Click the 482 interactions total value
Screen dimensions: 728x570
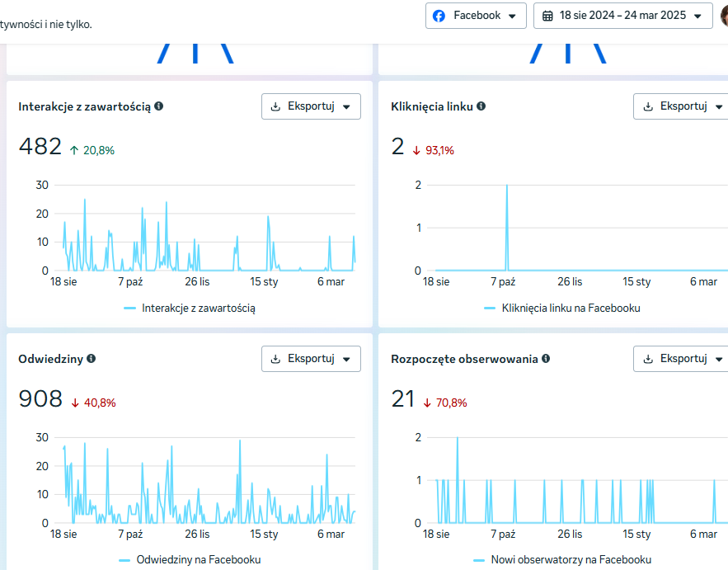point(40,146)
